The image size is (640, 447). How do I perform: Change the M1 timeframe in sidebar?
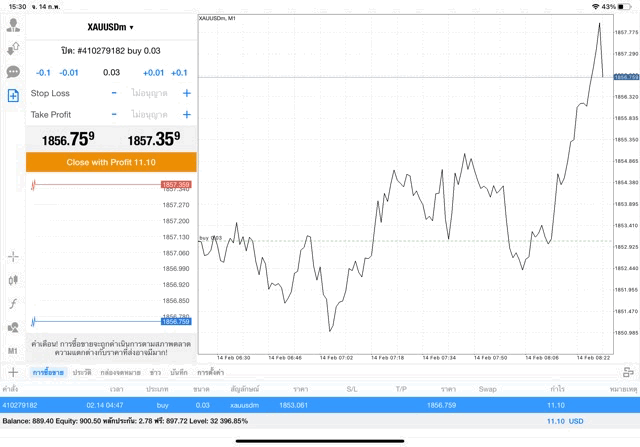[x=13, y=351]
